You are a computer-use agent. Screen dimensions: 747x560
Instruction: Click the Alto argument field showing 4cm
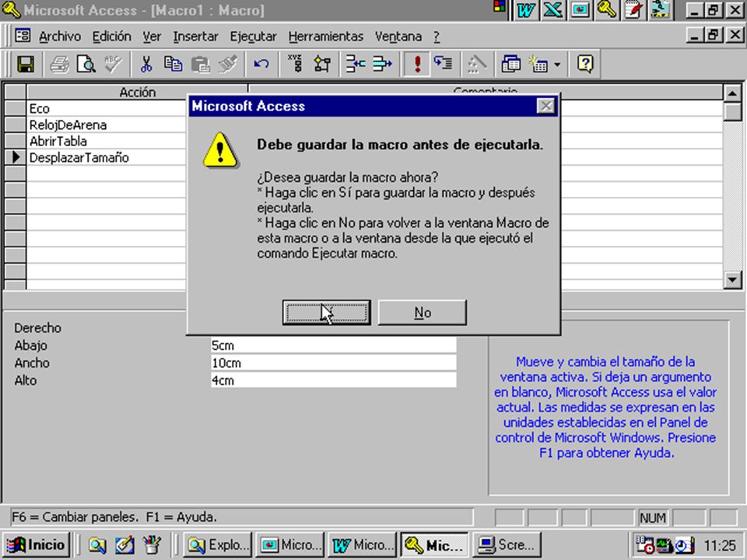334,380
